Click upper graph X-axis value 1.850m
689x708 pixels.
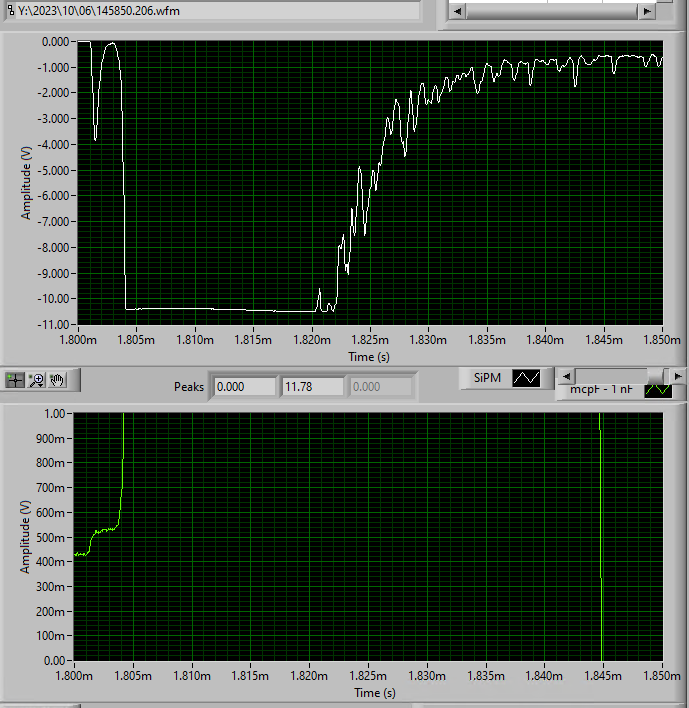(x=661, y=340)
